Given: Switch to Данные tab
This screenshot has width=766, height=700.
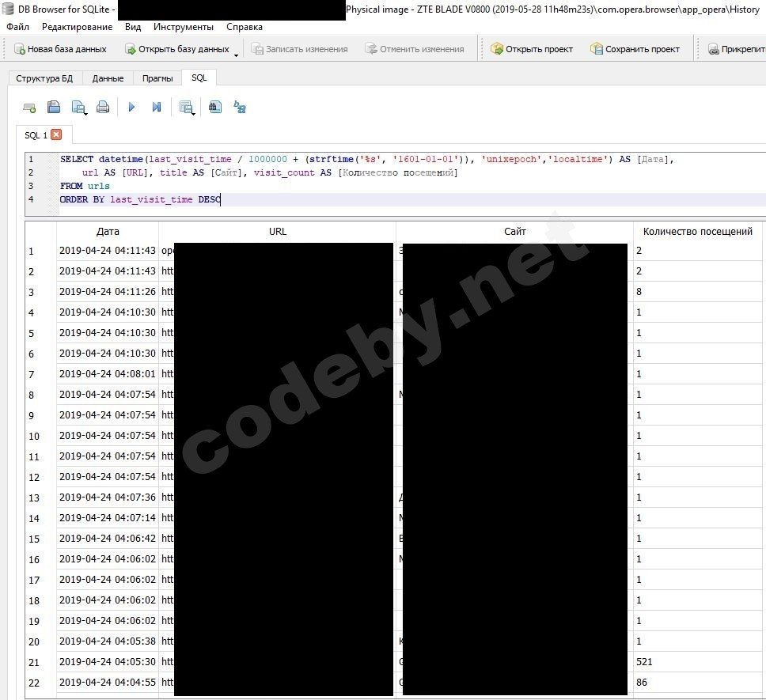Looking at the screenshot, I should [108, 78].
